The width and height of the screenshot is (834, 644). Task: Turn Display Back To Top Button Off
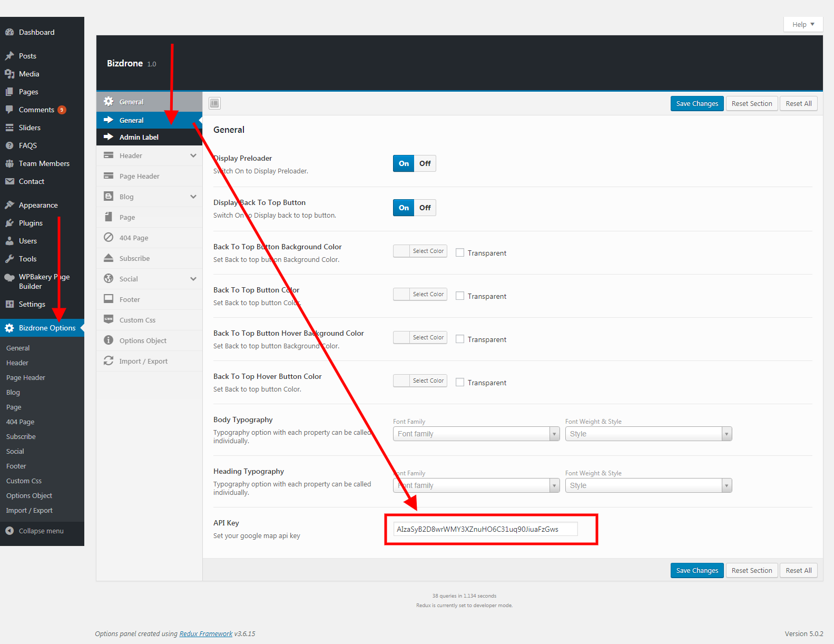click(x=425, y=208)
